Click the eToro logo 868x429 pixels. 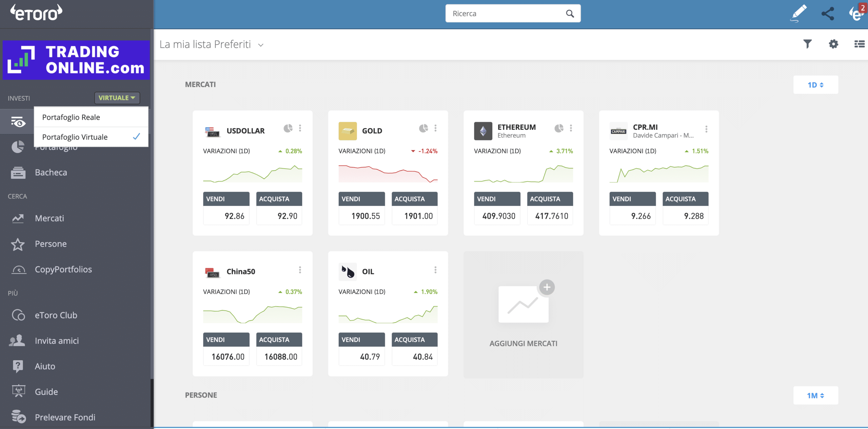36,13
